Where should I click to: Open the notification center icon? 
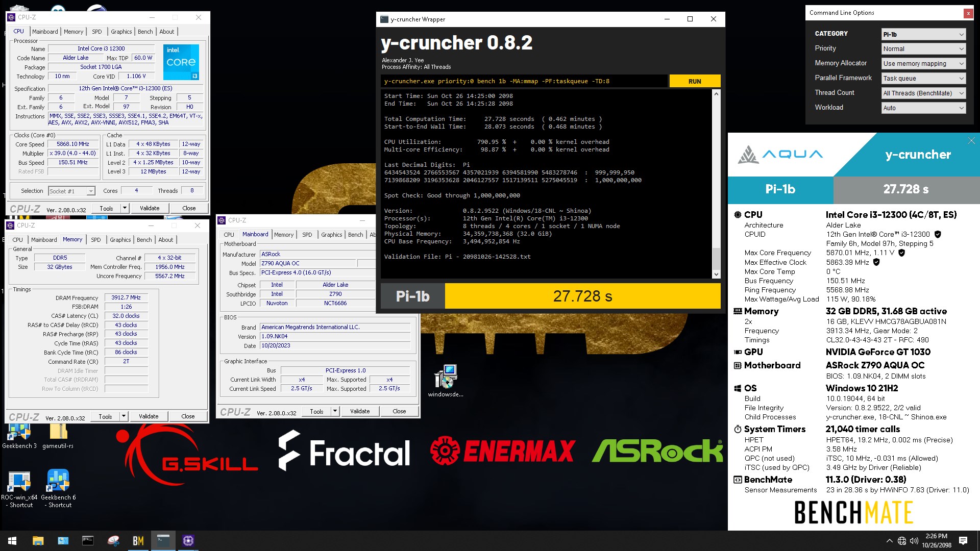[x=963, y=541]
